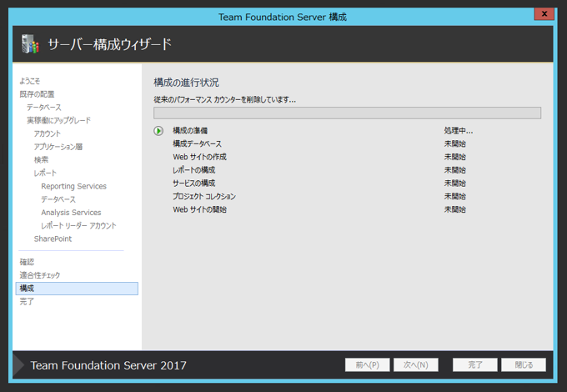Select 完了 step in sidebar
Viewport: 567px width, 392px height.
point(27,301)
